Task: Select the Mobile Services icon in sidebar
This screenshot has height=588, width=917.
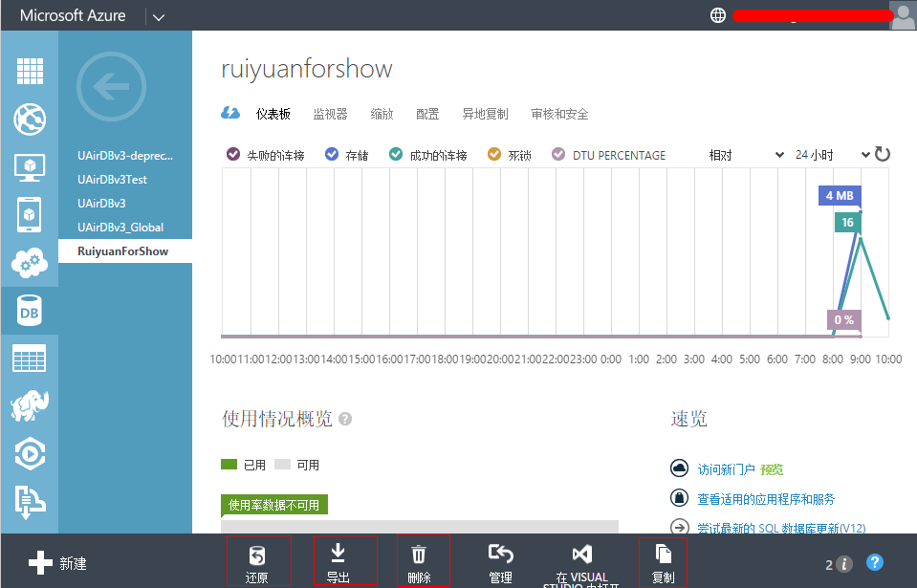Action: 32,216
